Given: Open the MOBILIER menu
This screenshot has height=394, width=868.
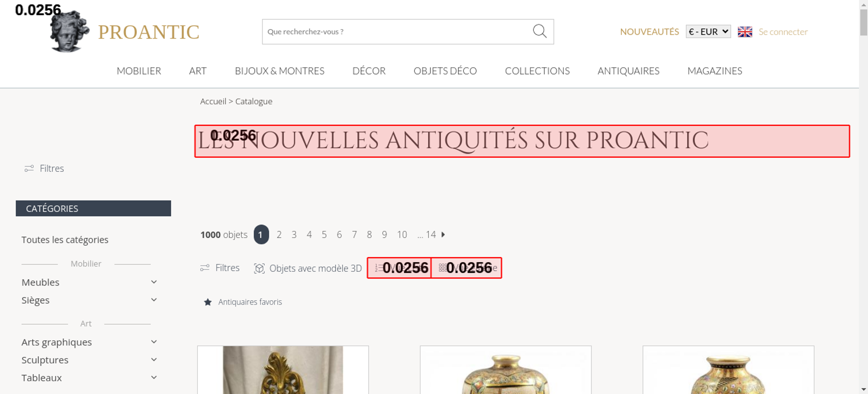Looking at the screenshot, I should pyautogui.click(x=139, y=71).
